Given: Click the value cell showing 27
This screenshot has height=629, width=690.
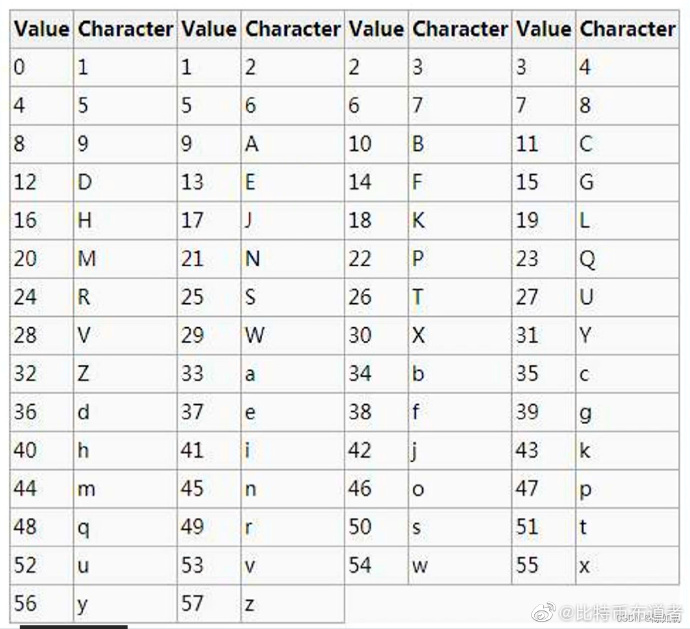Looking at the screenshot, I should (x=544, y=297).
